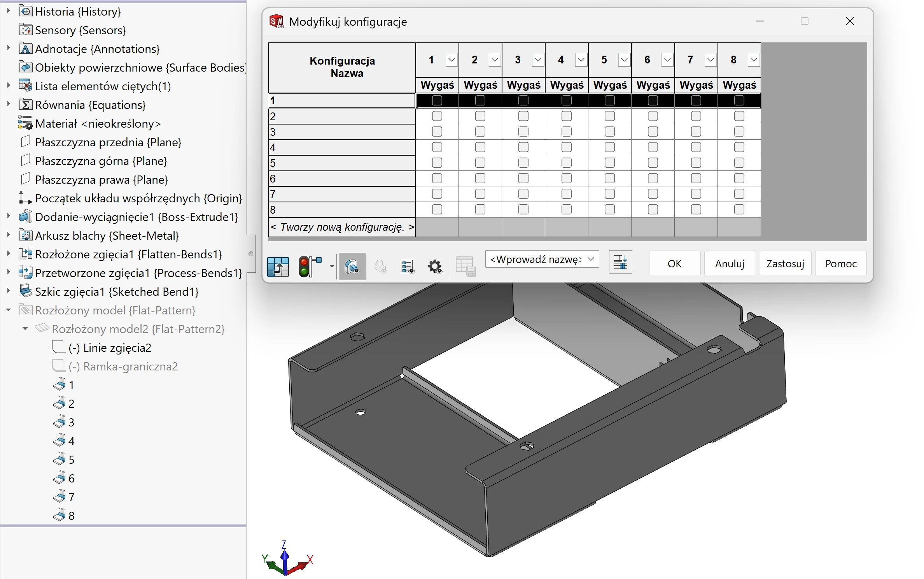This screenshot has width=924, height=579.
Task: Open the traffic light icon's dropdown arrow
Action: point(331,267)
